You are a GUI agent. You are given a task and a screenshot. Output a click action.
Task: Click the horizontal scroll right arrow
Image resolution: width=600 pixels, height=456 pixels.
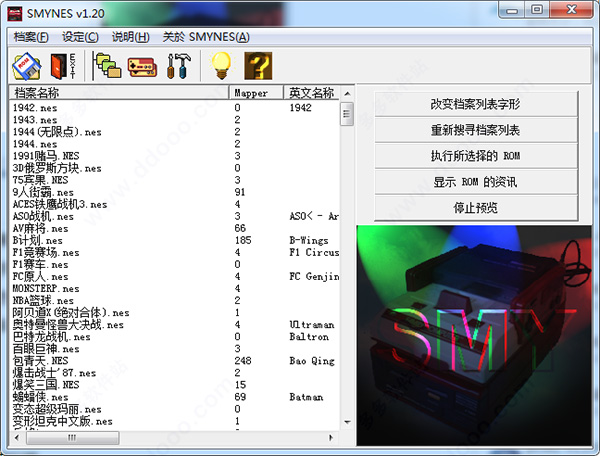coord(331,438)
